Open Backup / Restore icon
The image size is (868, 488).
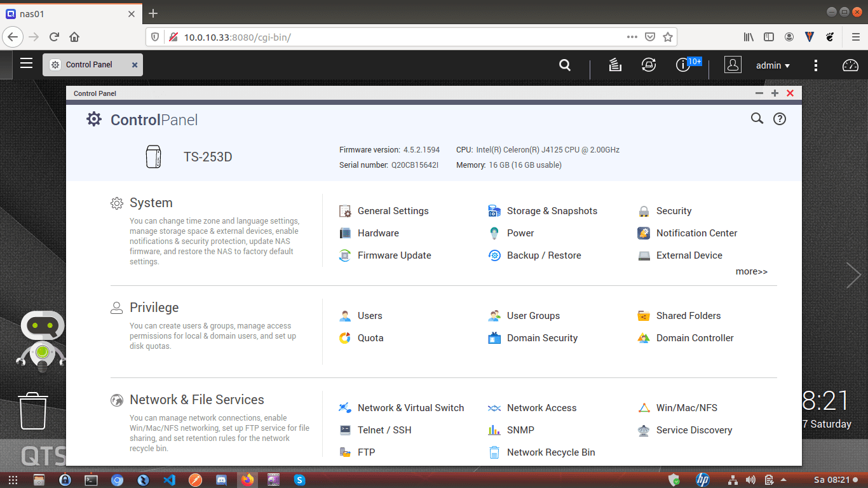494,255
